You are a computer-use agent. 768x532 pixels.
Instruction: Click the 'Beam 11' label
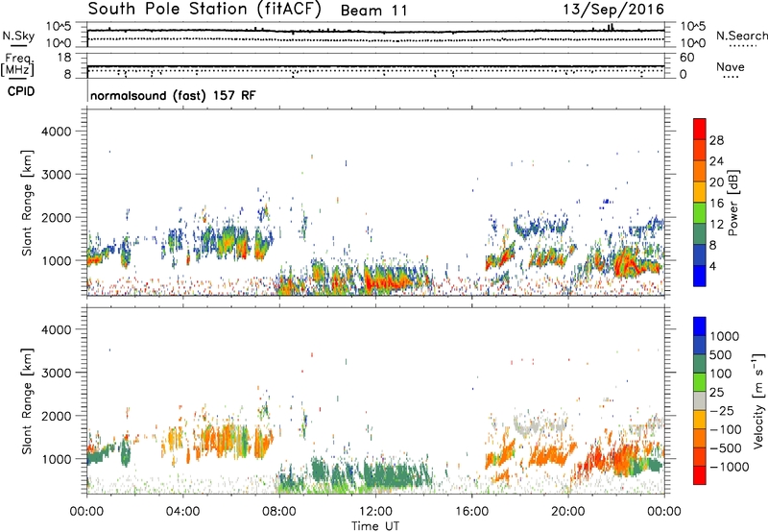pyautogui.click(x=373, y=11)
